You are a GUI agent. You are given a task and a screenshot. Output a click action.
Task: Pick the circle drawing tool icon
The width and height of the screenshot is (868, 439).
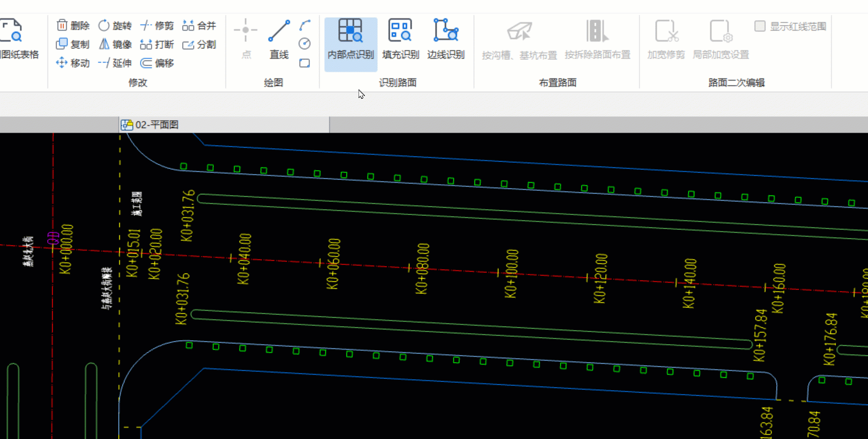[305, 44]
